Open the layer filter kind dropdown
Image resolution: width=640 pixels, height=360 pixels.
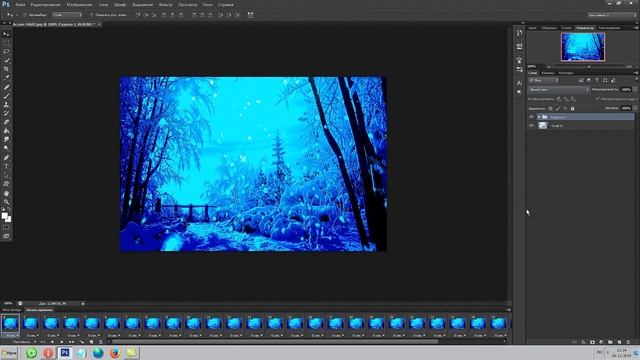(x=544, y=80)
